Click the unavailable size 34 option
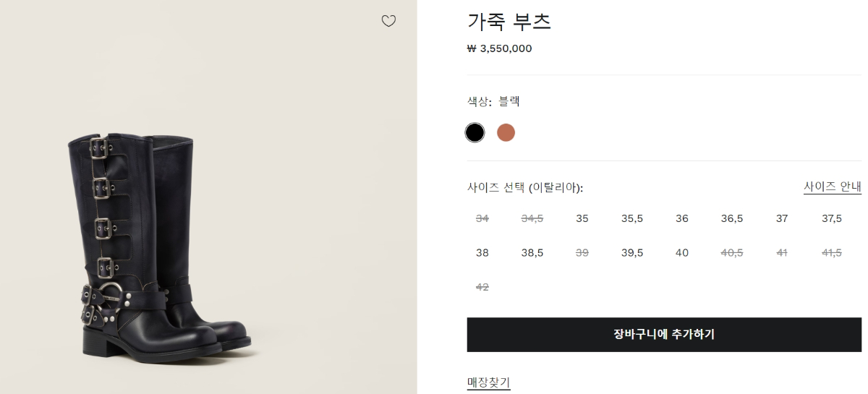Viewport: 868px width, 394px height. tap(482, 218)
